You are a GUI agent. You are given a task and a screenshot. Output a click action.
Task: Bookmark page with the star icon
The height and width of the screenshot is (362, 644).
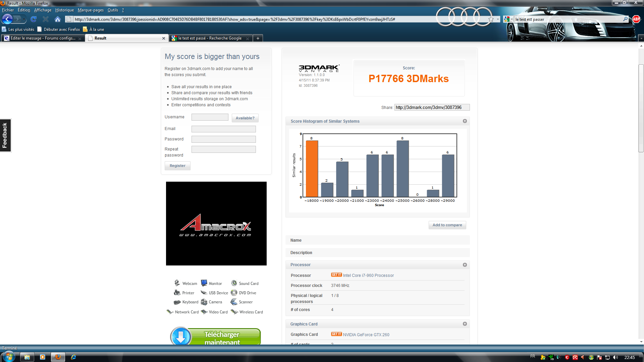coord(491,19)
